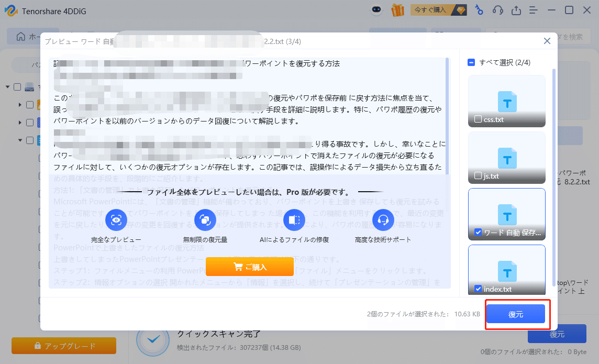Open the headphones support icon
The height and width of the screenshot is (364, 599).
pos(498,10)
